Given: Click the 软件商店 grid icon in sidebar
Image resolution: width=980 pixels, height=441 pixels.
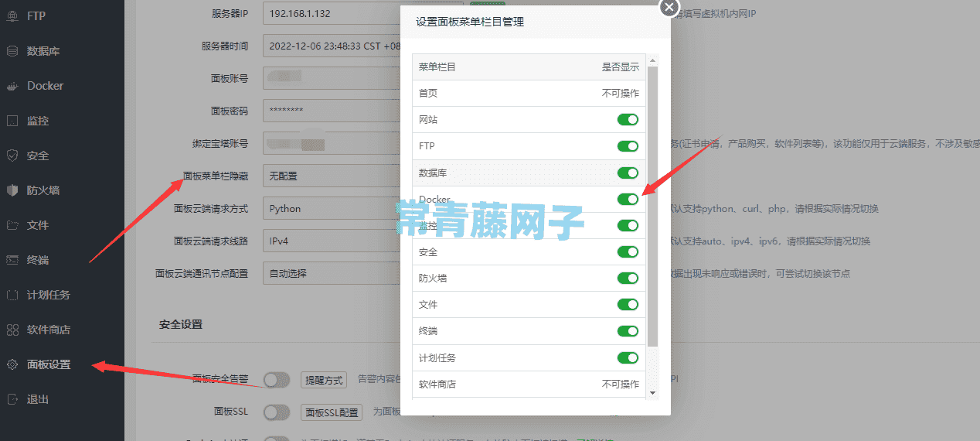Looking at the screenshot, I should coord(12,330).
